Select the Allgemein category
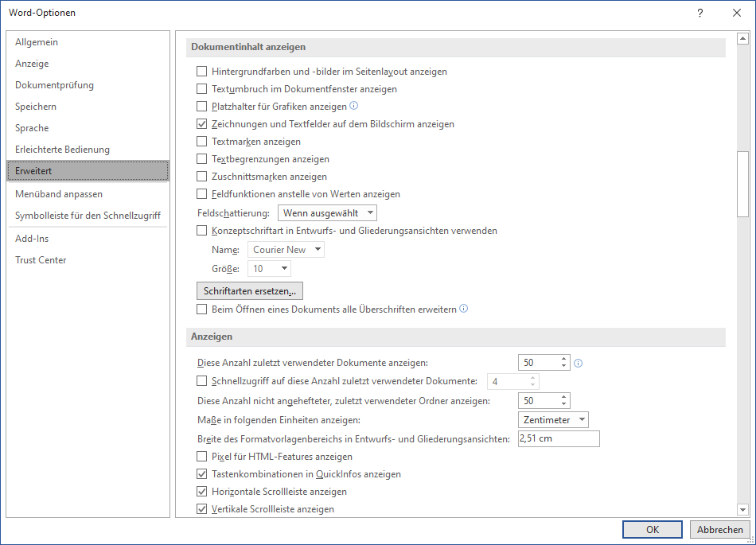Viewport: 756px width, 545px height. [x=88, y=42]
